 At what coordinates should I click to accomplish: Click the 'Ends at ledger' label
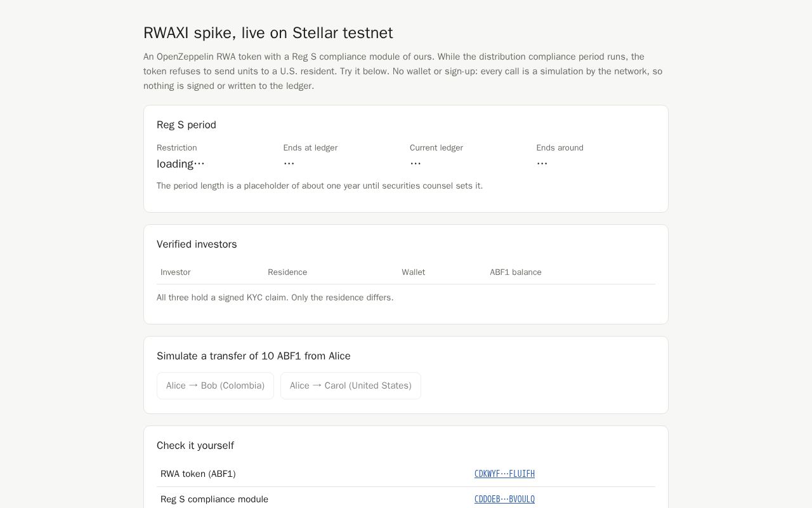[x=310, y=148]
